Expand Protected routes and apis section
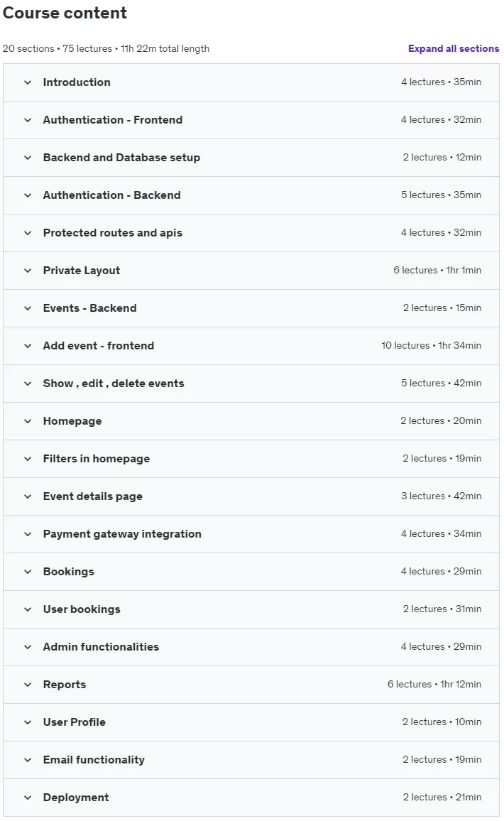The image size is (504, 821). tap(251, 233)
